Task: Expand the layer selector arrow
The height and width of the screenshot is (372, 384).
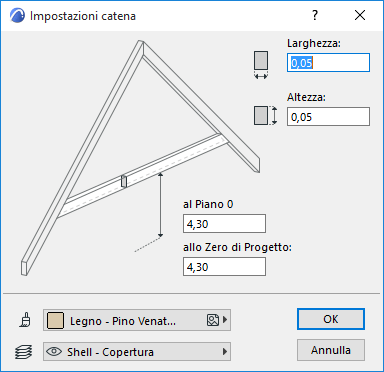Action: [x=225, y=351]
